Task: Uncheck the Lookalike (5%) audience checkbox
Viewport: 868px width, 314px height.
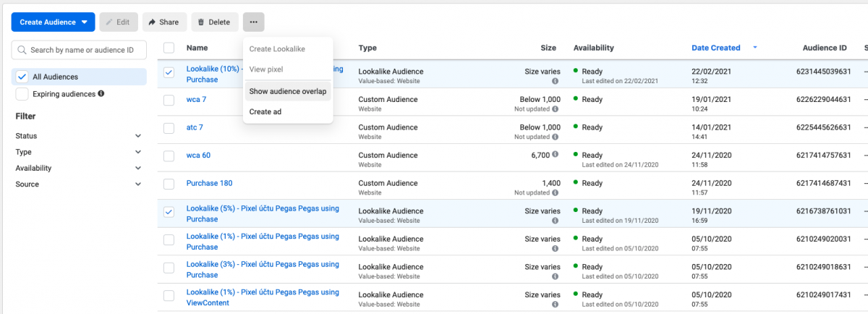Action: tap(169, 213)
